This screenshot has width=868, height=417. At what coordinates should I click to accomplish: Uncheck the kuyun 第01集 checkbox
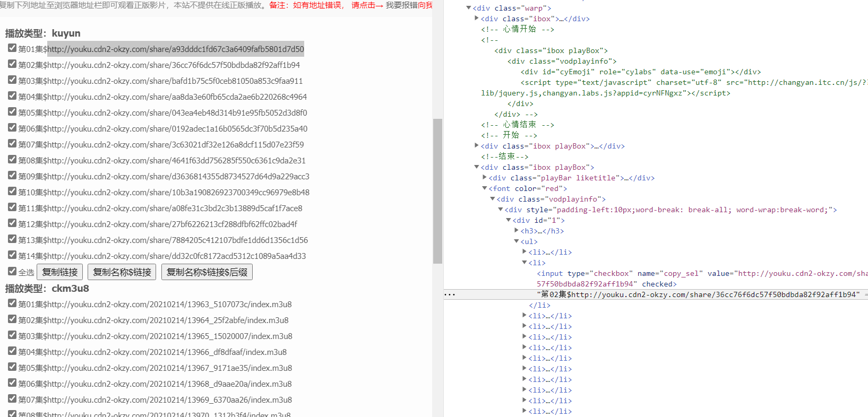click(x=12, y=48)
